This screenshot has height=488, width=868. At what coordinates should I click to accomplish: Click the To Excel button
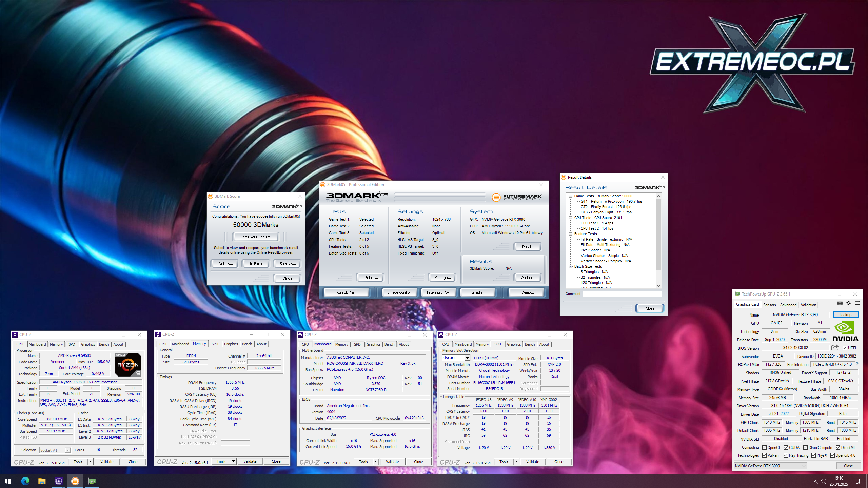256,264
